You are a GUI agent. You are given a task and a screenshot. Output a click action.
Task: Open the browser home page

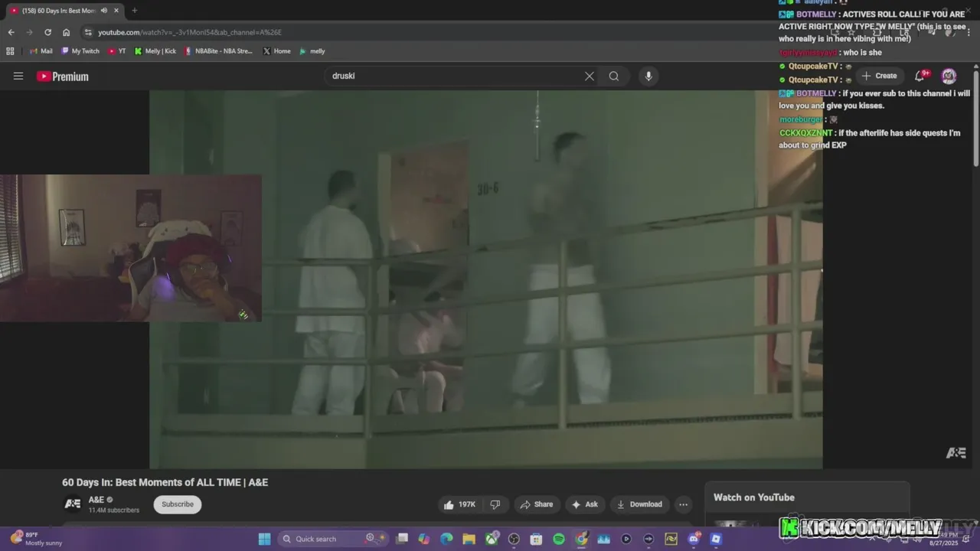point(66,32)
